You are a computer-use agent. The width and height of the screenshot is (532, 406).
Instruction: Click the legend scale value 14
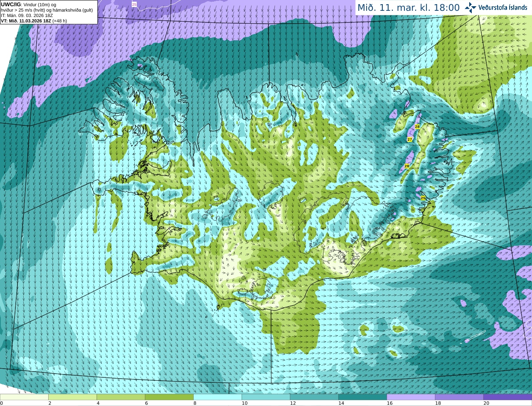pos(341,403)
